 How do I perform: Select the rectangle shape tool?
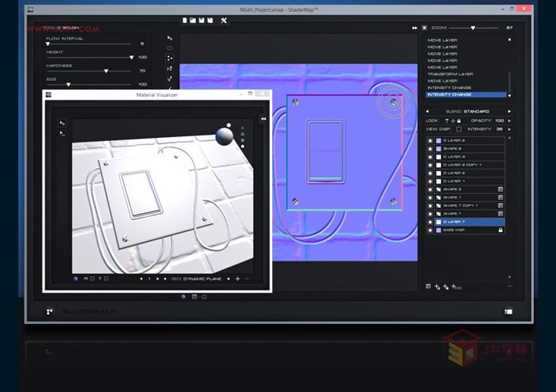(x=170, y=48)
